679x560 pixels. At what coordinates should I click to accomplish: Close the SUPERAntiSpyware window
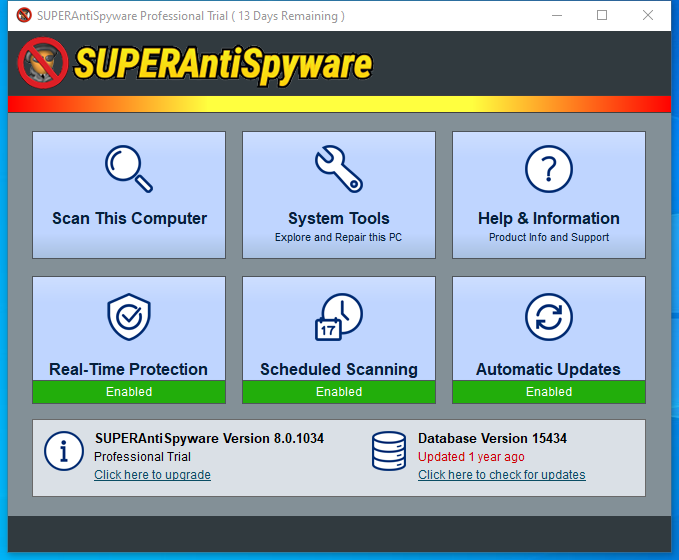click(x=648, y=16)
